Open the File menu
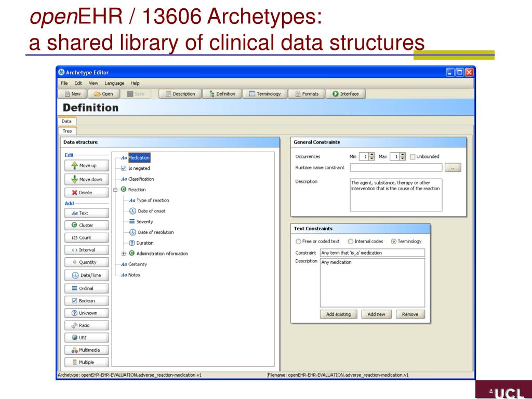Image resolution: width=532 pixels, height=399 pixels. point(64,83)
